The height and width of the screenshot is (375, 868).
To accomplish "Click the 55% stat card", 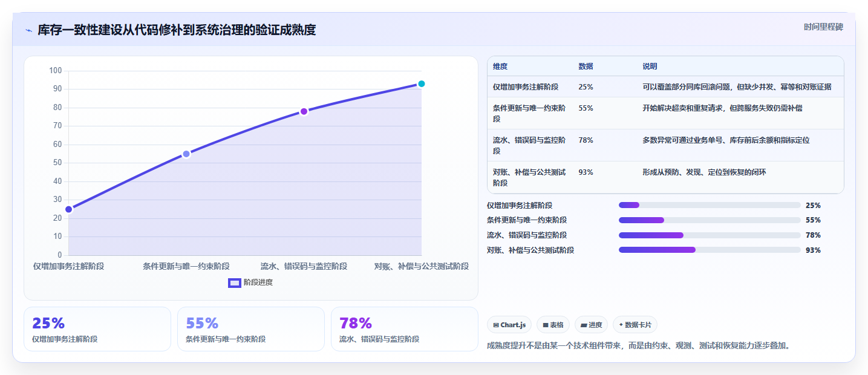I will pyautogui.click(x=251, y=329).
